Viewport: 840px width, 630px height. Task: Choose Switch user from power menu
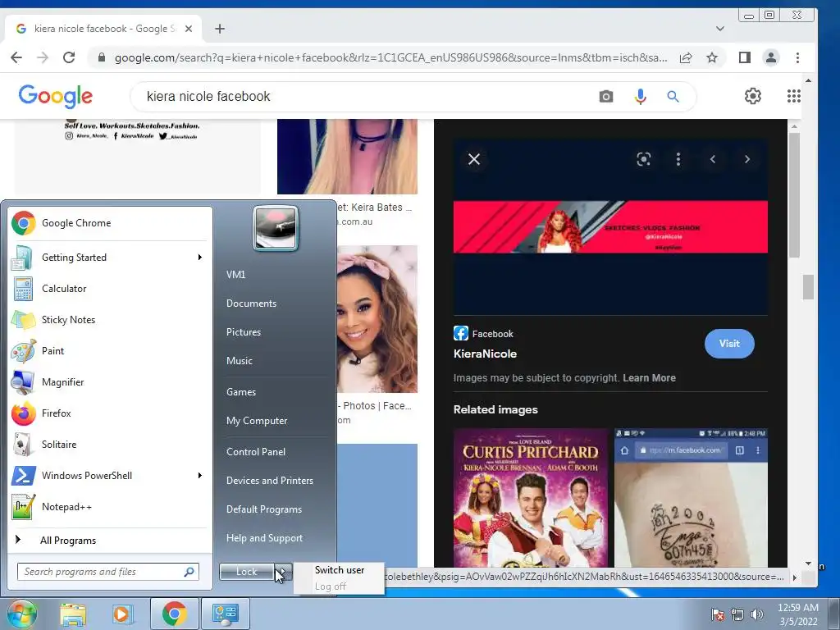click(x=339, y=570)
